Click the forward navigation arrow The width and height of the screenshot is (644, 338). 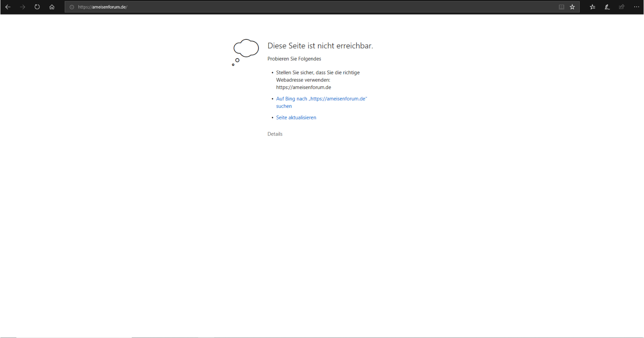(23, 7)
